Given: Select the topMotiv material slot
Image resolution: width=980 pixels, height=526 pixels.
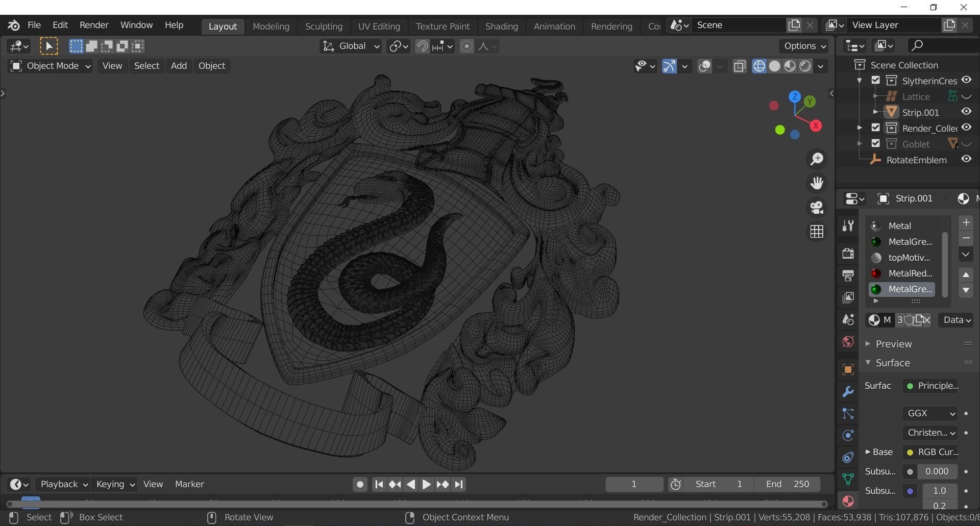Looking at the screenshot, I should tap(902, 258).
